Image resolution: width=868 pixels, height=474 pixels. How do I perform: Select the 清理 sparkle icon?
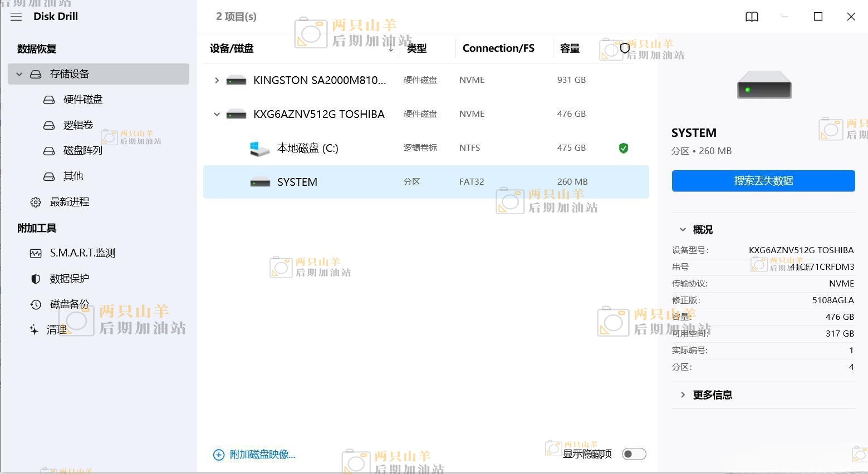35,329
